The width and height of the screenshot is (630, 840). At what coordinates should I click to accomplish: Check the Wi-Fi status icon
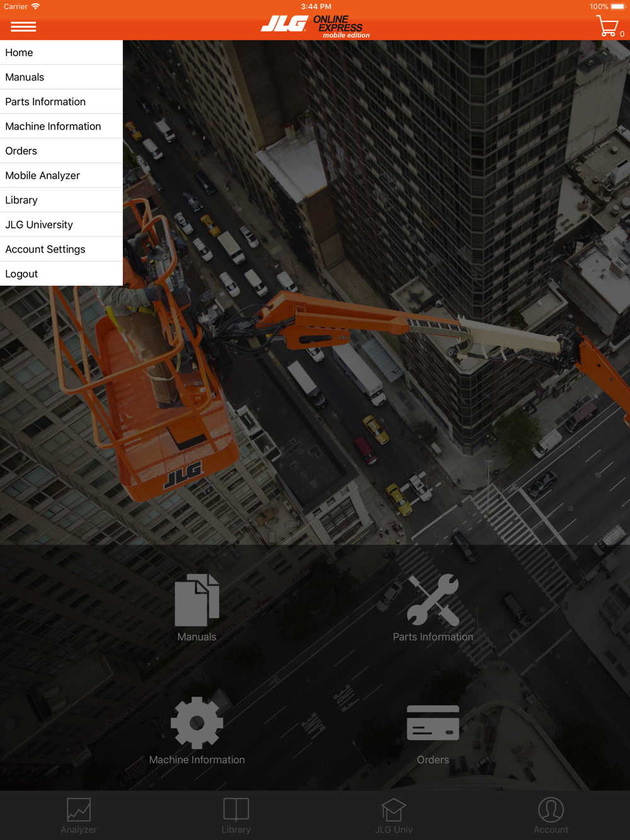[36, 6]
